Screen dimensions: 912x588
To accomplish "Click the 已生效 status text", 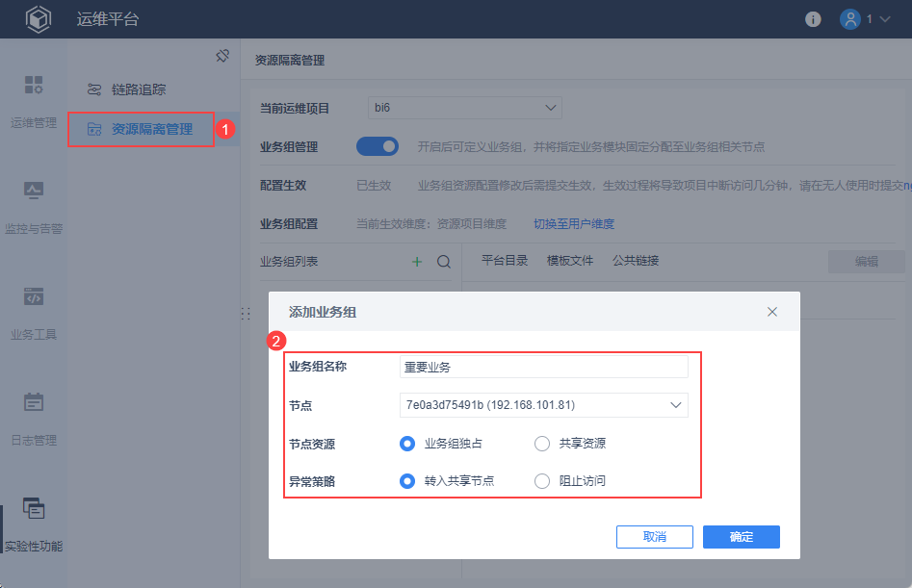I will point(374,186).
